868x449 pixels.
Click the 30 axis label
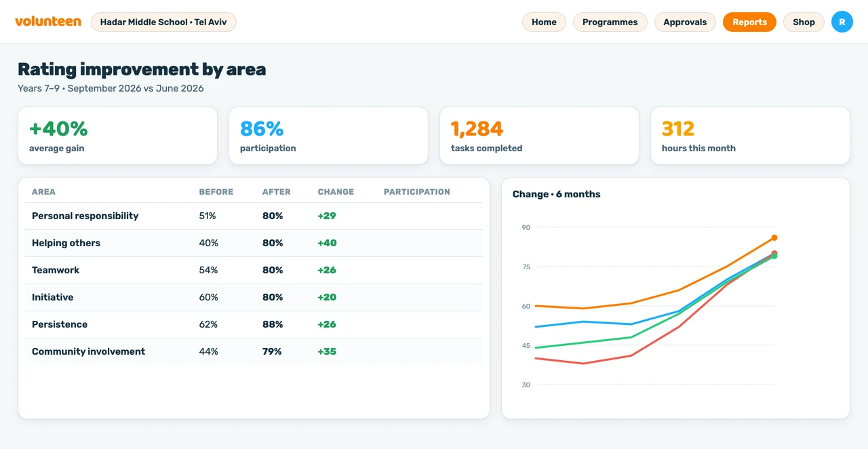(x=526, y=385)
